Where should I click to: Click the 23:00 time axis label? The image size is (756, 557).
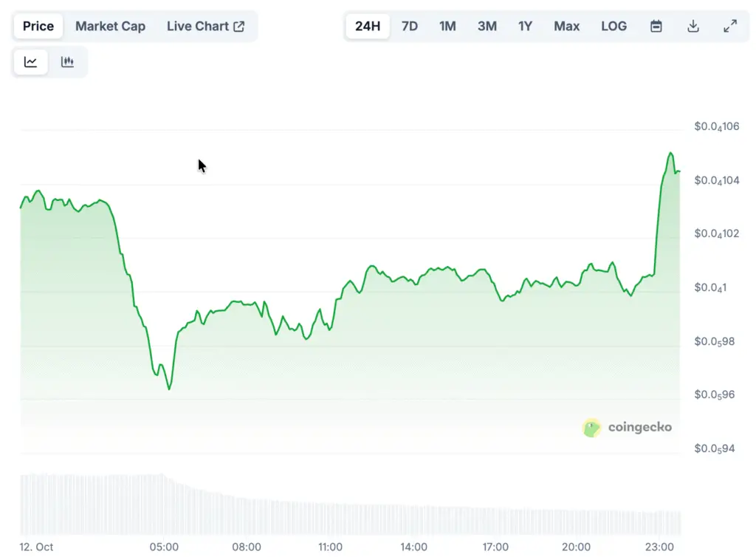click(659, 547)
